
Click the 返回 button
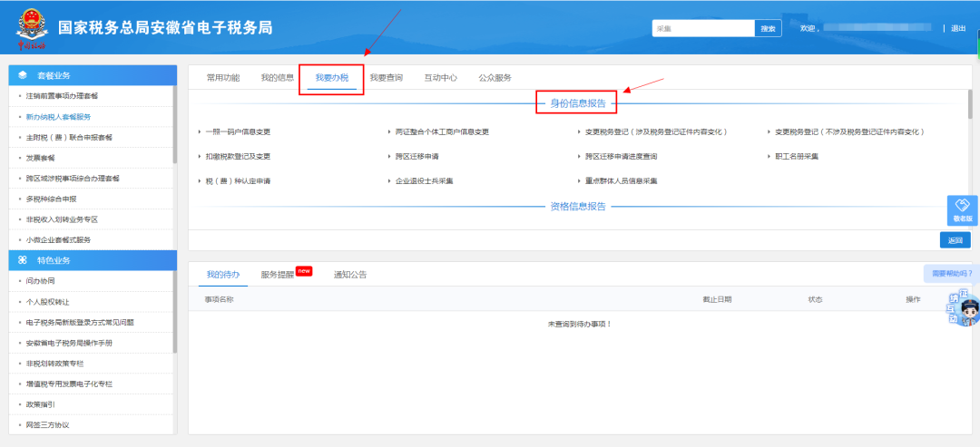tap(955, 240)
